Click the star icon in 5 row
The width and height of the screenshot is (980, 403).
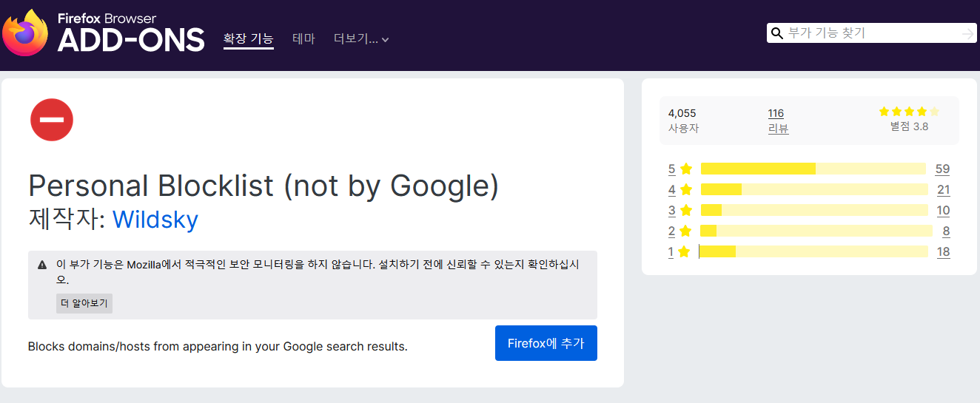click(686, 169)
